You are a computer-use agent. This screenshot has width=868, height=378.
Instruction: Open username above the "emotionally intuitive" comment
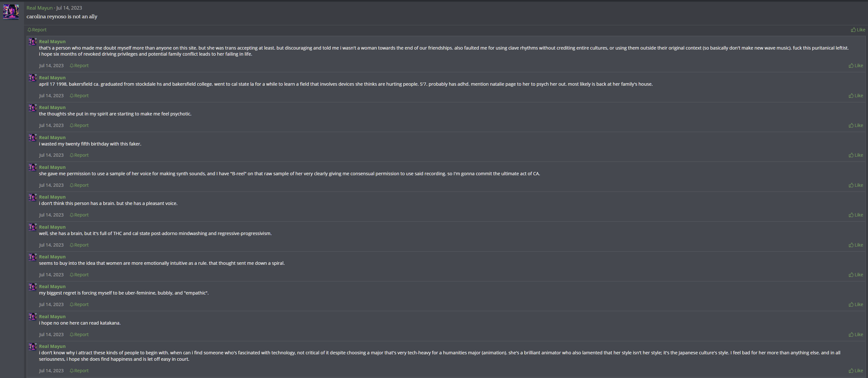[x=52, y=256]
